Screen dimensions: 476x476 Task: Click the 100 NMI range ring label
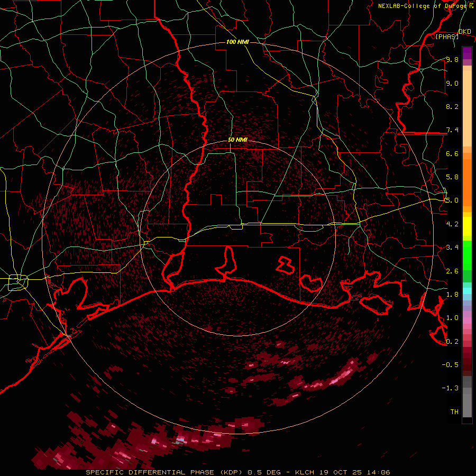tap(237, 42)
